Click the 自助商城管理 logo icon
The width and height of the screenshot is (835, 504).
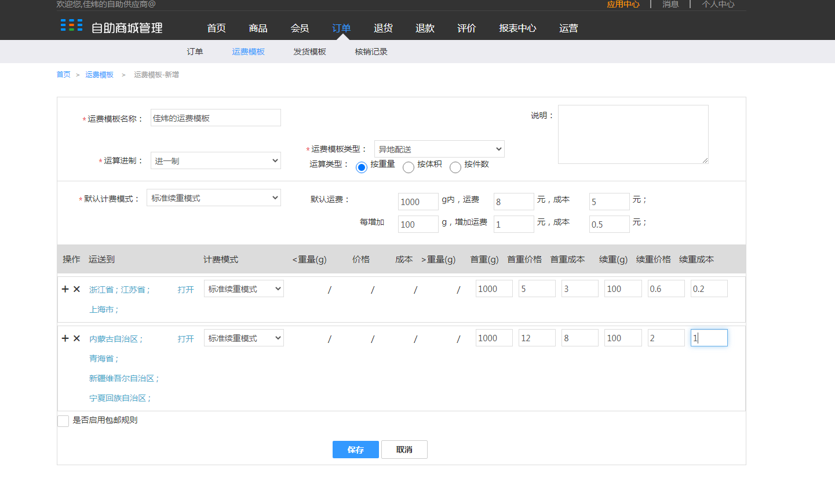[71, 25]
